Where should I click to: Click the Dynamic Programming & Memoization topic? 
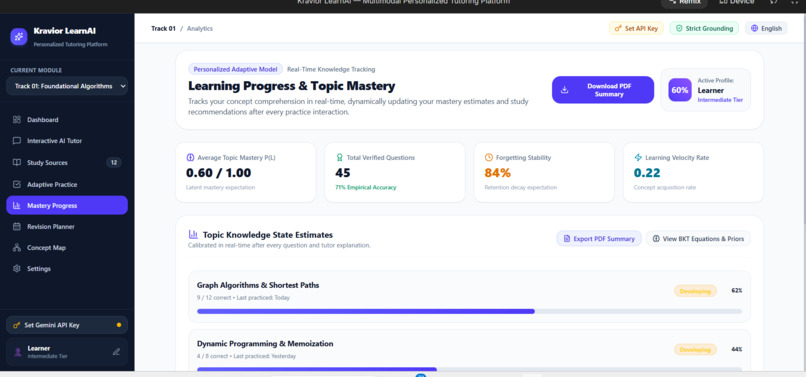point(265,344)
